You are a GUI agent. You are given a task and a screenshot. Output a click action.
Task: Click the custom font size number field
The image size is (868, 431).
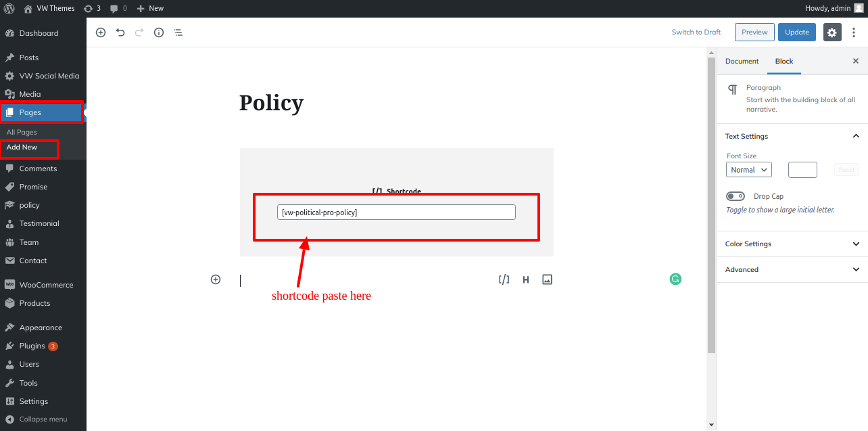point(802,170)
